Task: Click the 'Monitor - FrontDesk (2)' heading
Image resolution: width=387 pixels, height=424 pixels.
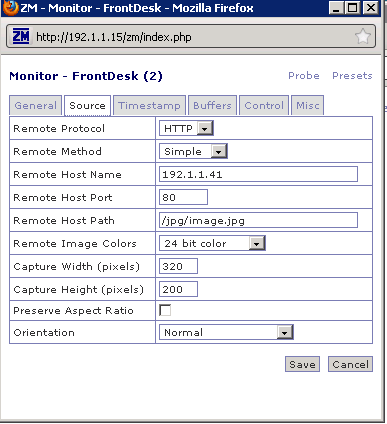Action: [86, 76]
